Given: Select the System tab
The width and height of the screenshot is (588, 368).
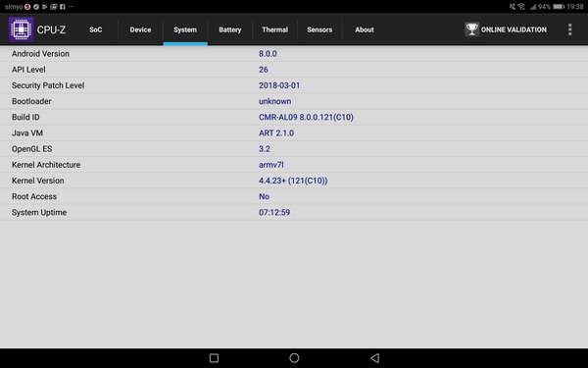Looking at the screenshot, I should (185, 29).
